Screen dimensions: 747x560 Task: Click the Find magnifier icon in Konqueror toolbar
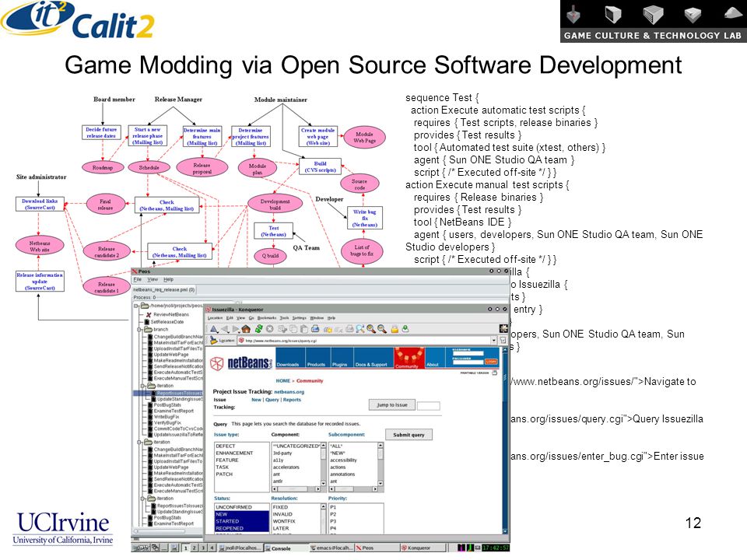[360, 328]
